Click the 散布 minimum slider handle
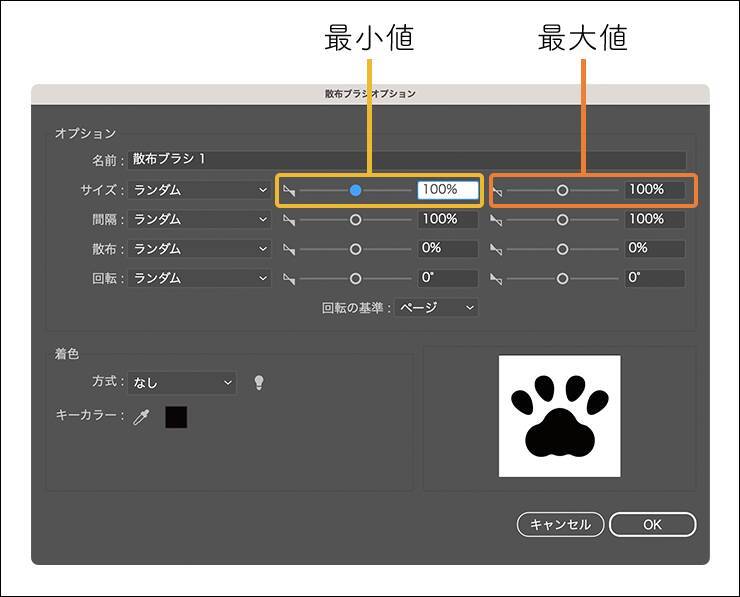Screen dimensions: 740x597 pos(355,248)
